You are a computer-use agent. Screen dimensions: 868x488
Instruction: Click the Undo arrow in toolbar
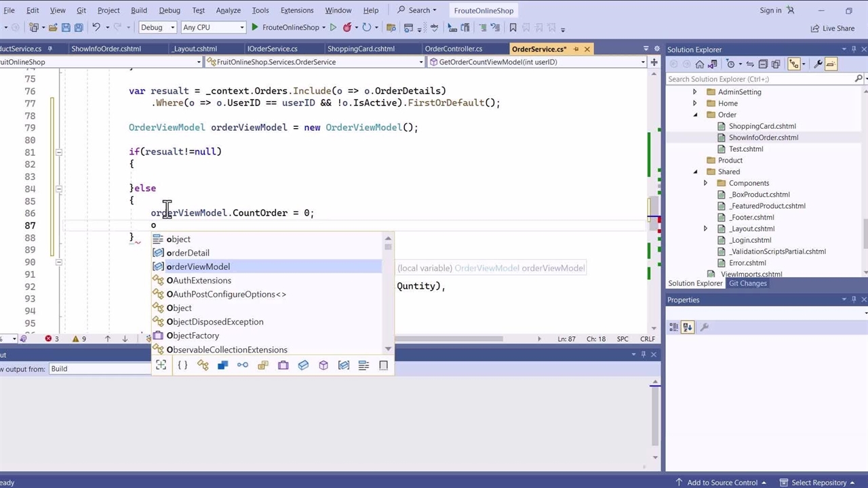(96, 28)
